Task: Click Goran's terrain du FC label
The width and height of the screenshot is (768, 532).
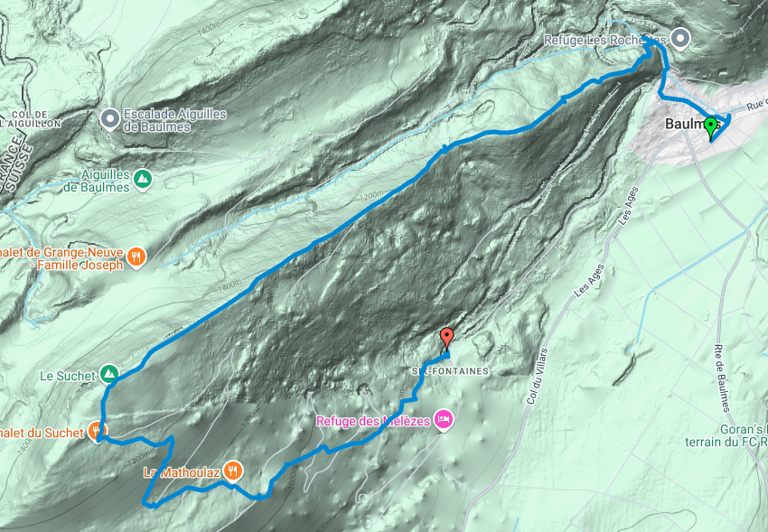Action: point(726,435)
